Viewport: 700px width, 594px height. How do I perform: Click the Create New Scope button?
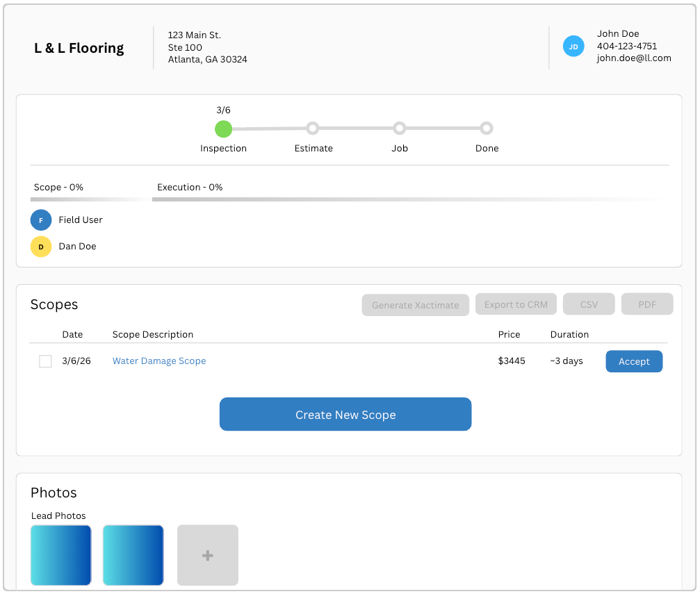[345, 415]
